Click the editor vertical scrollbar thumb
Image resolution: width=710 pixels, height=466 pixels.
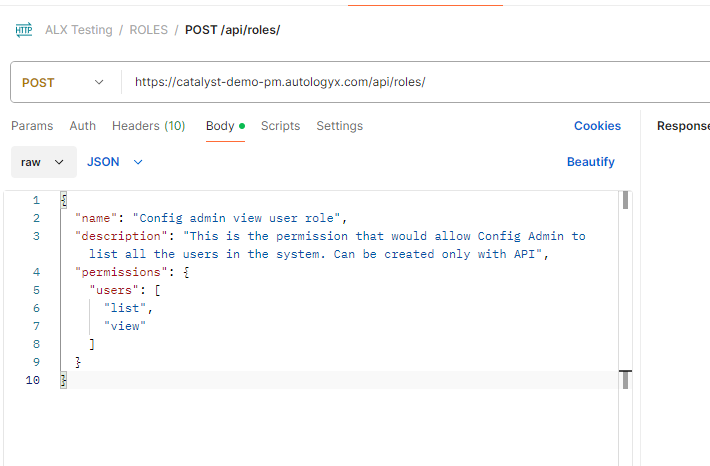point(625,200)
